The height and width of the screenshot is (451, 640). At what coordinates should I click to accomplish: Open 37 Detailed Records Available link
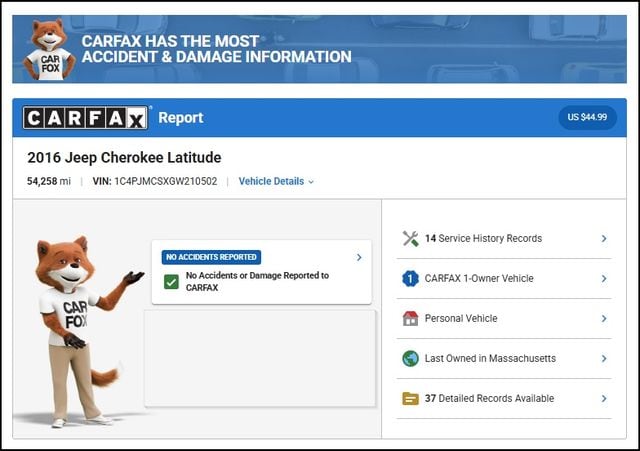[x=488, y=398]
